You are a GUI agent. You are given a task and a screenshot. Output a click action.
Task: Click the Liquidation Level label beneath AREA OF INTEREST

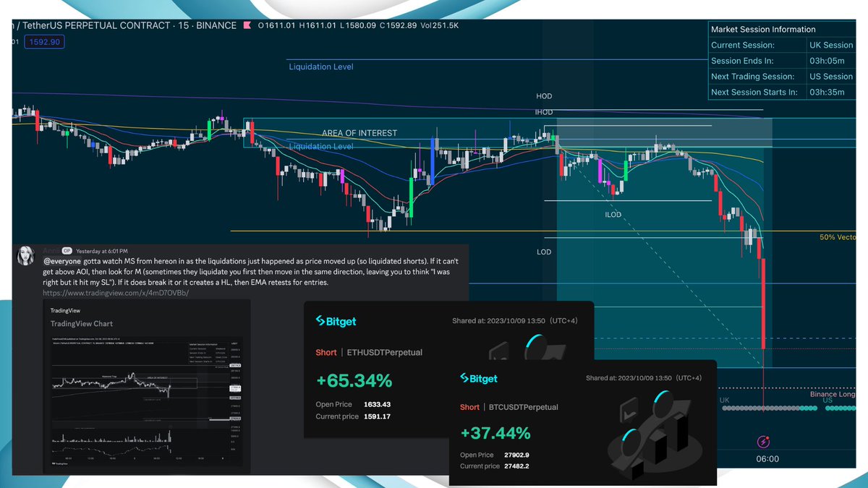(321, 146)
